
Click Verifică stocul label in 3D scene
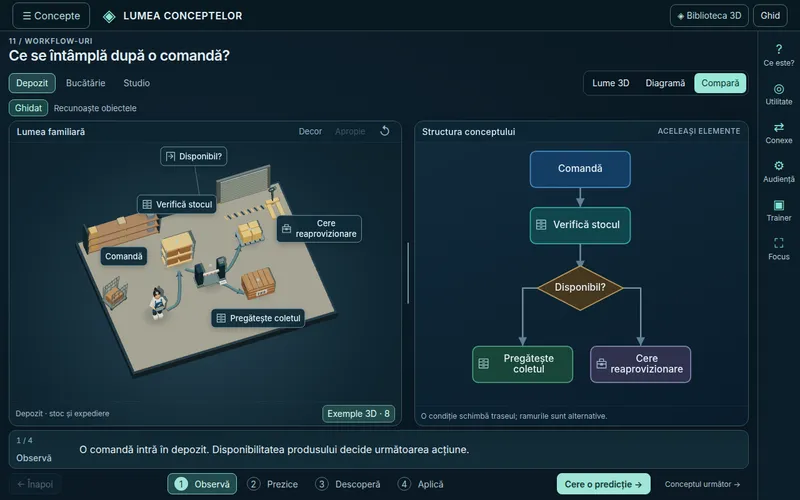coord(177,205)
